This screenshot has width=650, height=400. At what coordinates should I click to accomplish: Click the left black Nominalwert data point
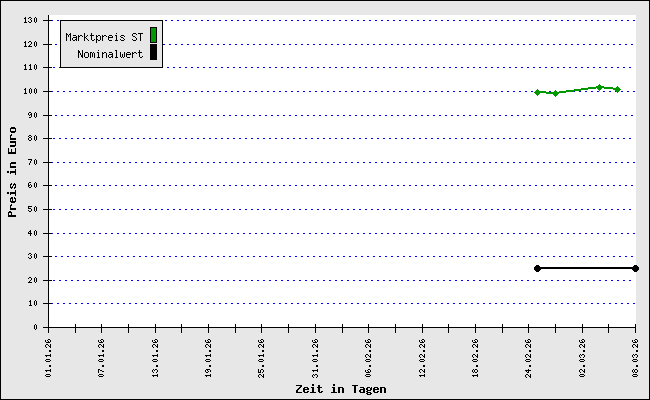point(538,268)
